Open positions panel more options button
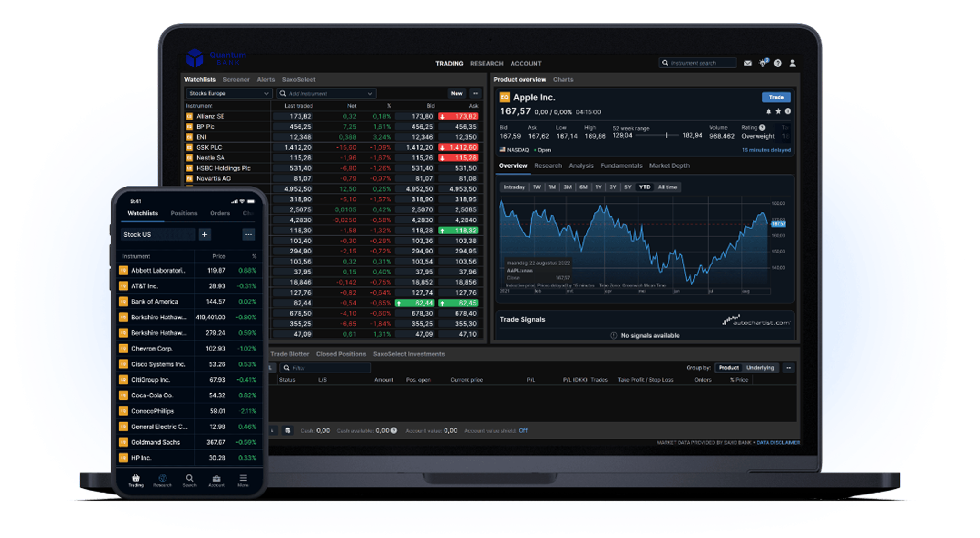980x538 pixels. coord(788,368)
